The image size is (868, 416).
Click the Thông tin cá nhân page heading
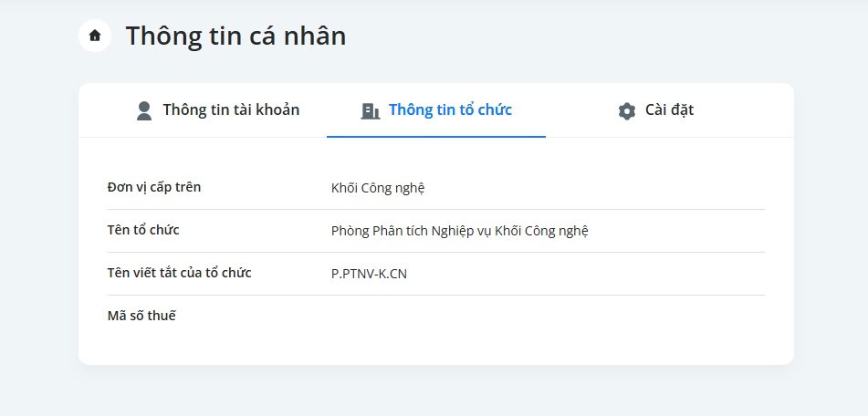point(235,36)
